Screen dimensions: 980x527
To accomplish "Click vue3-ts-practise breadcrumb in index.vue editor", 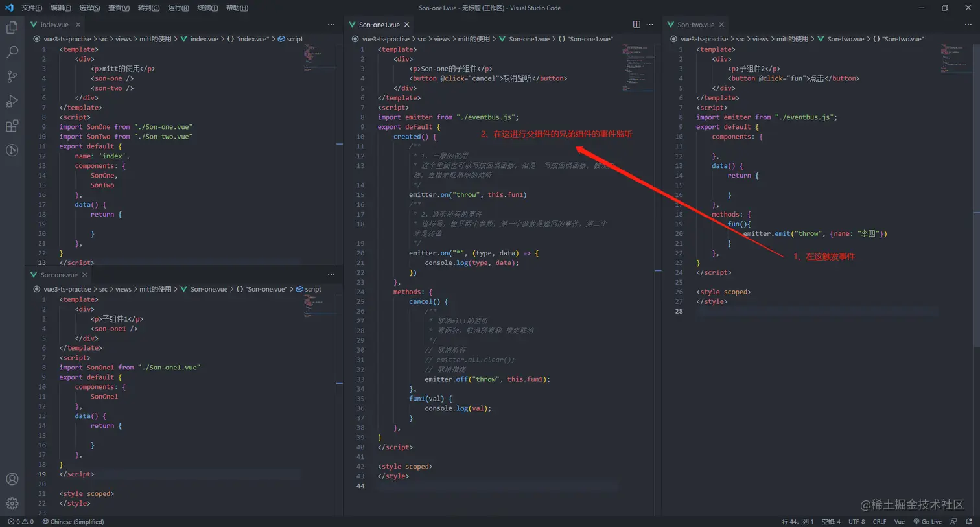I will coord(67,39).
